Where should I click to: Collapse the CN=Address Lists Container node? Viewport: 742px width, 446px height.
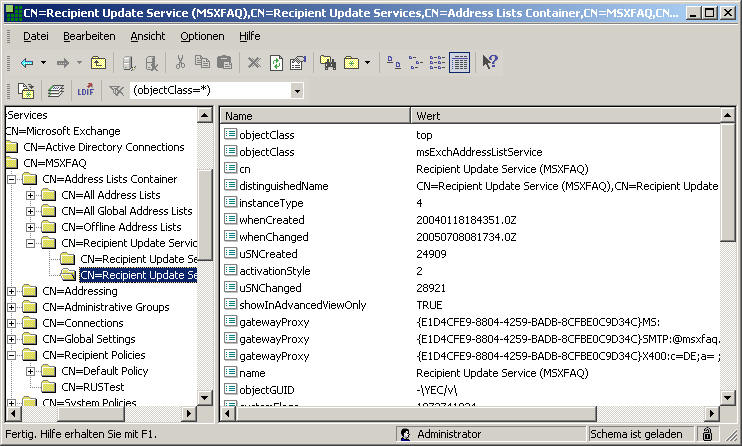(11, 179)
